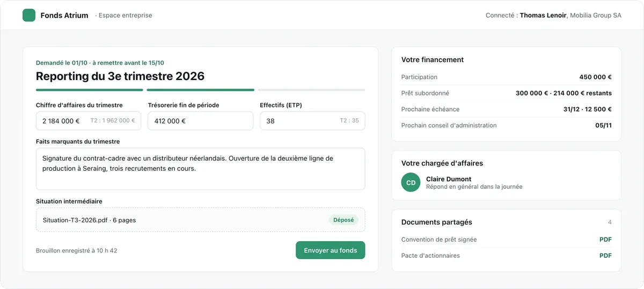Open the PDF link for Pacte d'actionnaires

pos(605,256)
